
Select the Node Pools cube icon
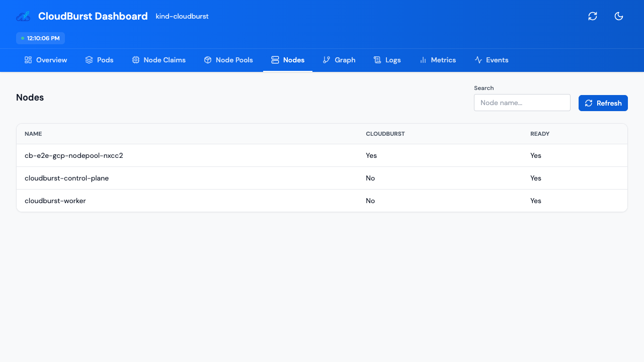[208, 60]
